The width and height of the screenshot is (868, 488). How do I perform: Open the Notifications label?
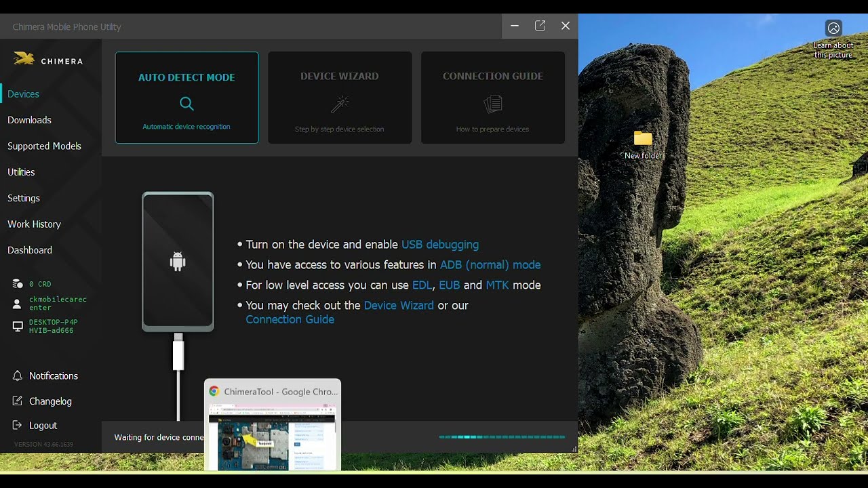(54, 375)
